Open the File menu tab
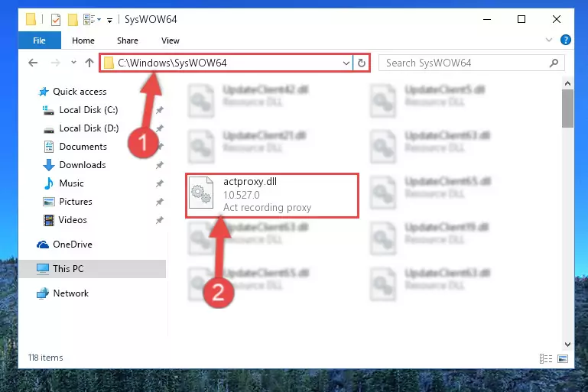588x392 pixels. click(39, 40)
